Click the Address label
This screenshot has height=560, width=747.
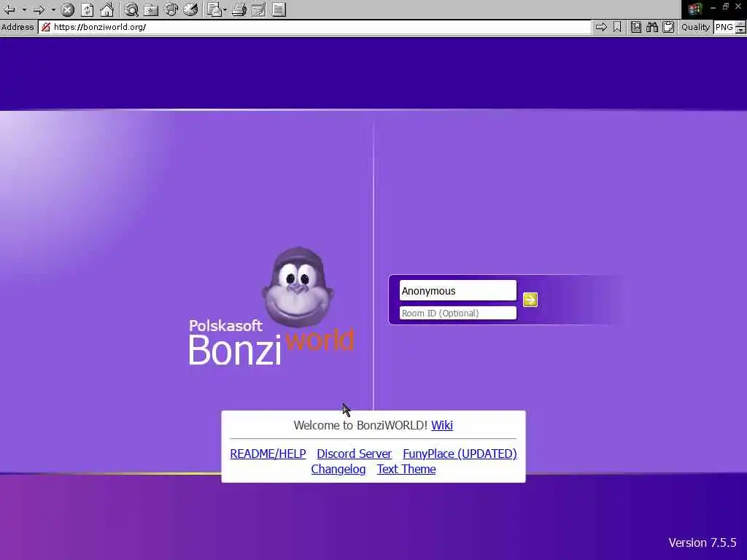coord(18,27)
